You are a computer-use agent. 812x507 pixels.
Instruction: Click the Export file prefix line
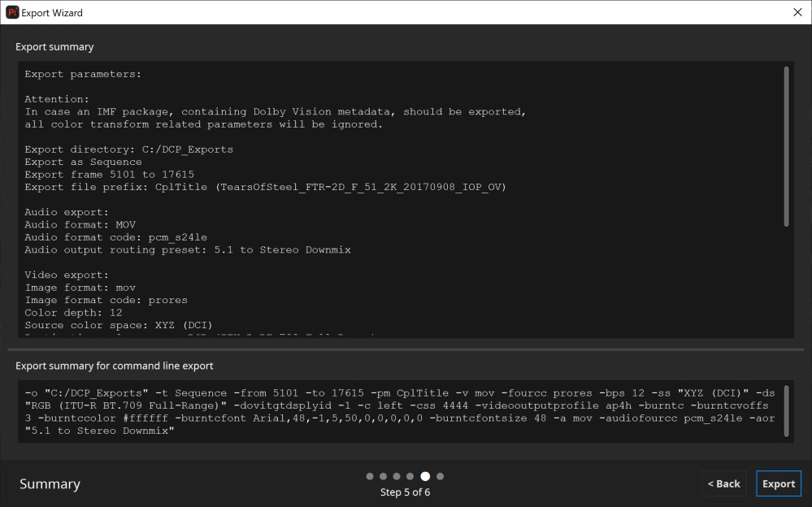[x=265, y=187]
